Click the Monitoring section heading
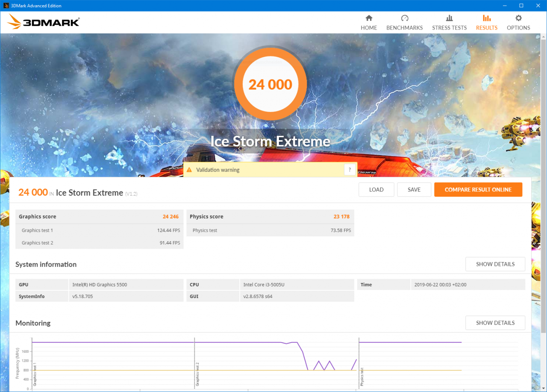547x392 pixels. (33, 323)
